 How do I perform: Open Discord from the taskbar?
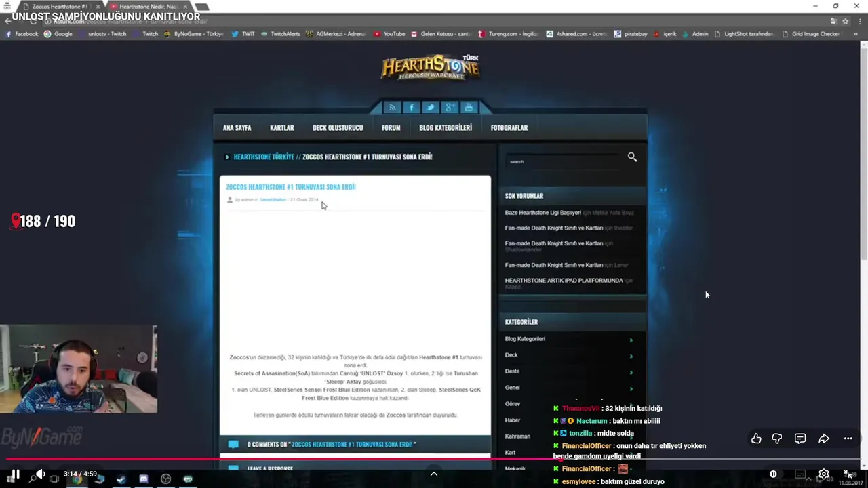143,479
